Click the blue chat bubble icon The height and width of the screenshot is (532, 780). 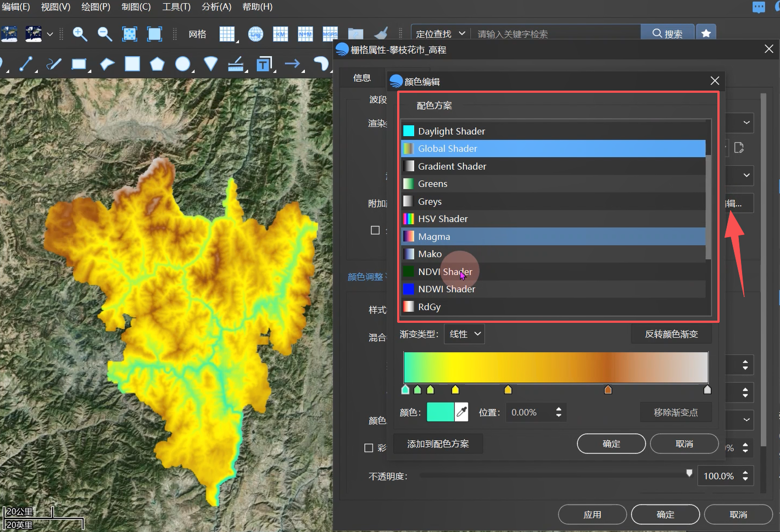pyautogui.click(x=759, y=7)
